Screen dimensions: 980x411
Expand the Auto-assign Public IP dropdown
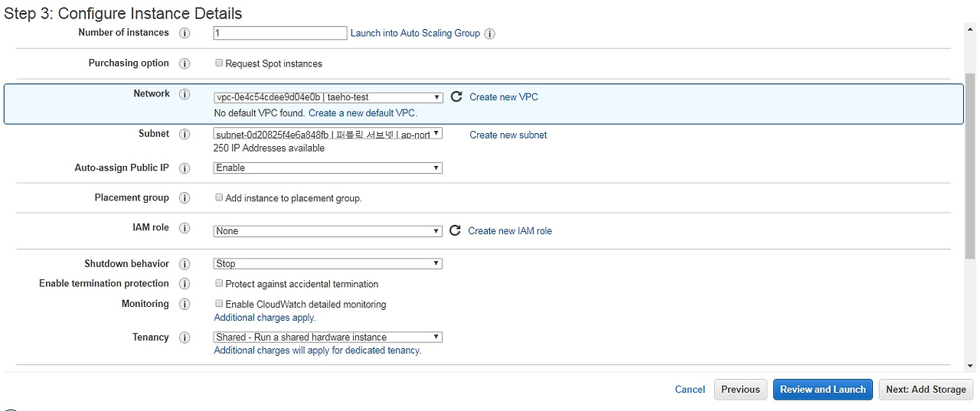pos(328,168)
